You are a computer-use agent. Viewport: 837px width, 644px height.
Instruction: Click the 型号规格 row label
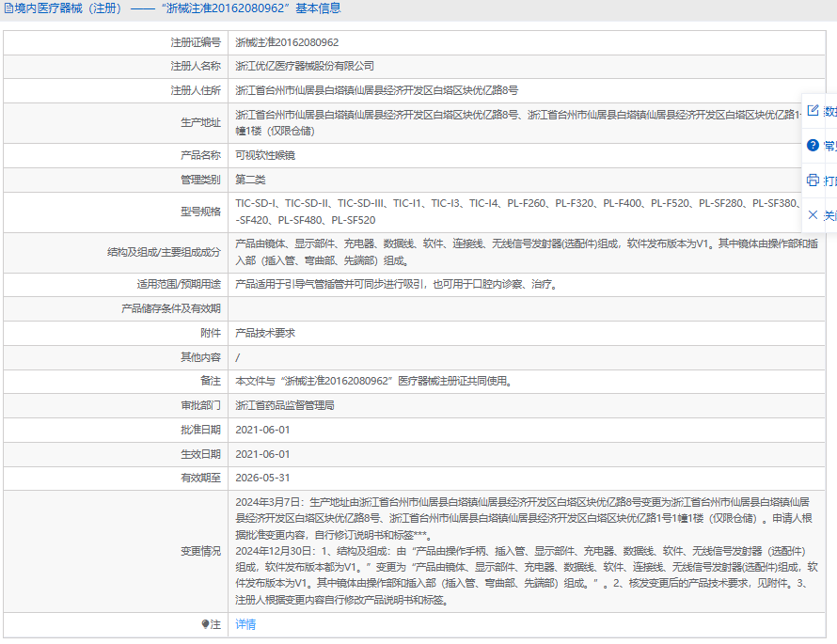[200, 212]
